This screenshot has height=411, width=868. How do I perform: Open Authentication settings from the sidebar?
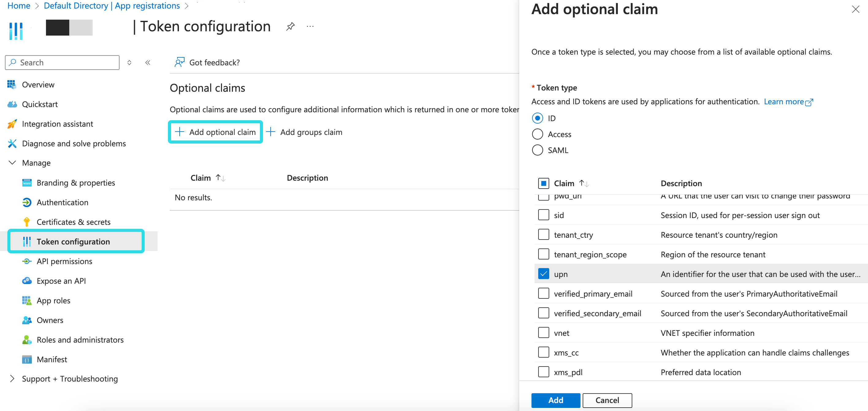63,202
